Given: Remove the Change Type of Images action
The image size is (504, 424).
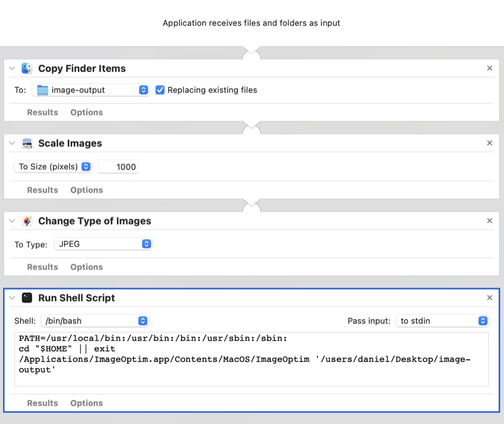Looking at the screenshot, I should [x=489, y=221].
